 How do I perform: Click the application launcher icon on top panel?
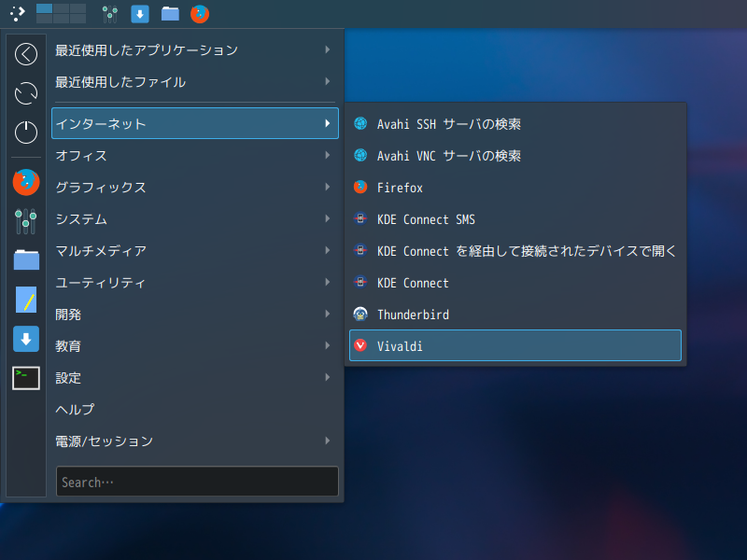[x=17, y=14]
